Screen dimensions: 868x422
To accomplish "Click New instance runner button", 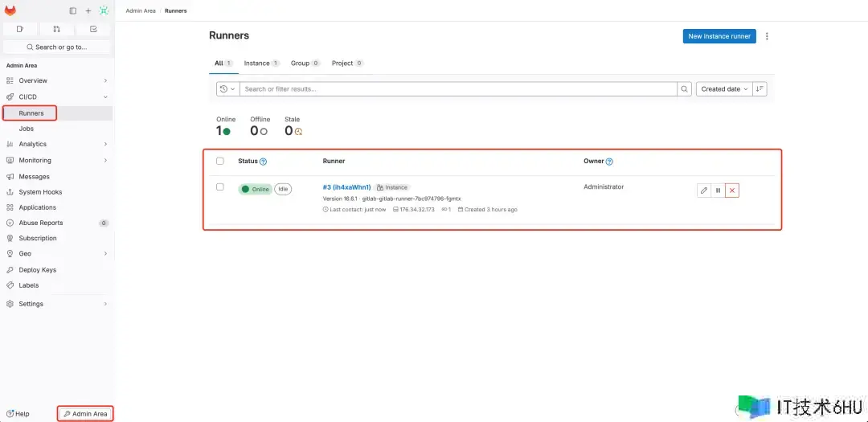I will pyautogui.click(x=719, y=36).
